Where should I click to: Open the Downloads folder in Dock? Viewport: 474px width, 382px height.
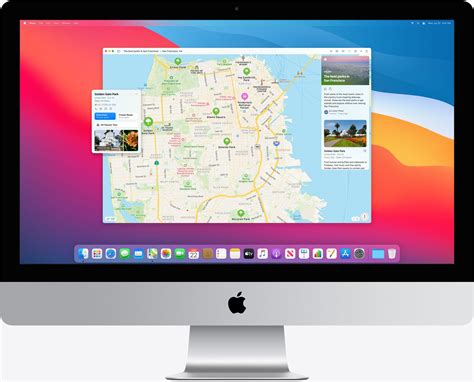point(378,254)
